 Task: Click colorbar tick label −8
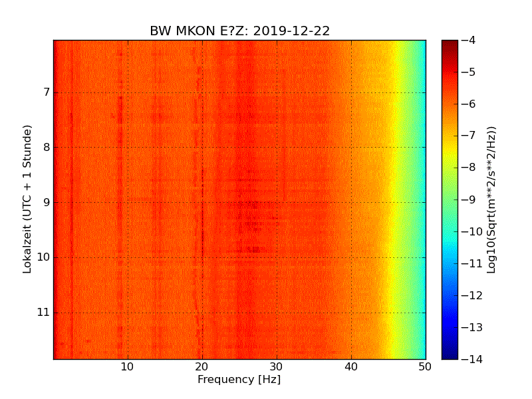(469, 168)
